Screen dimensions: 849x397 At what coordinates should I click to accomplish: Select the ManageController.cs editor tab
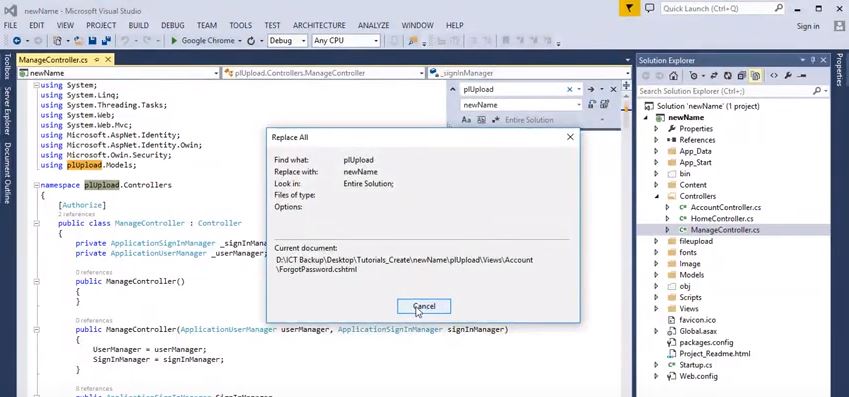click(x=53, y=60)
